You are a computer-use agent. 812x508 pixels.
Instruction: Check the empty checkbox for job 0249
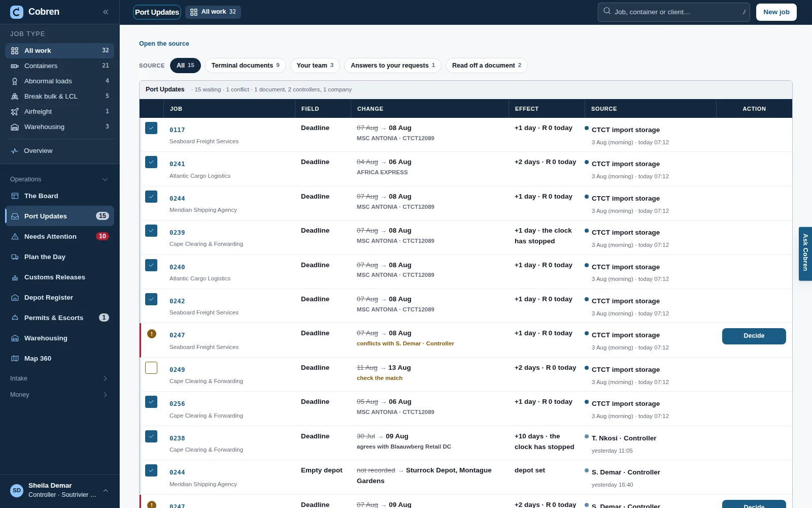(151, 368)
